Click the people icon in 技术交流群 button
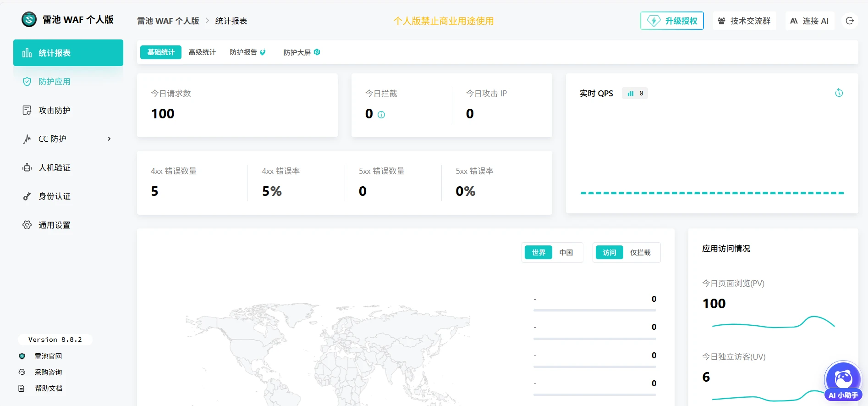This screenshot has width=868, height=406. pyautogui.click(x=721, y=21)
